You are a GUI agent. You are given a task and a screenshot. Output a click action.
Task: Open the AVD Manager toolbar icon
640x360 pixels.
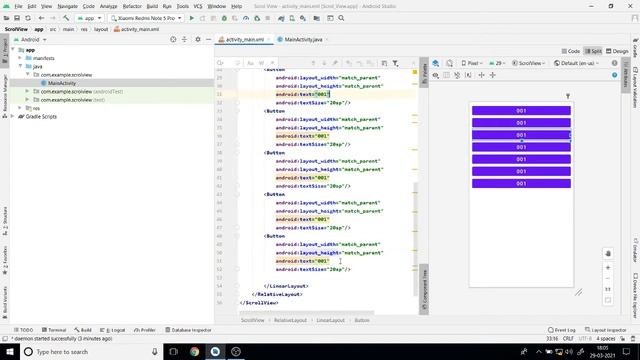[x=292, y=18]
